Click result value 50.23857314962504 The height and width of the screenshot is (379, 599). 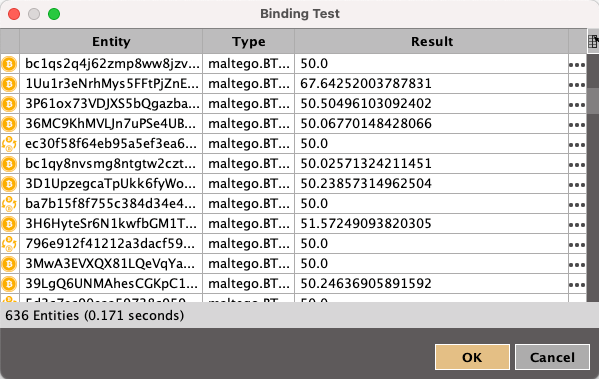pyautogui.click(x=366, y=184)
